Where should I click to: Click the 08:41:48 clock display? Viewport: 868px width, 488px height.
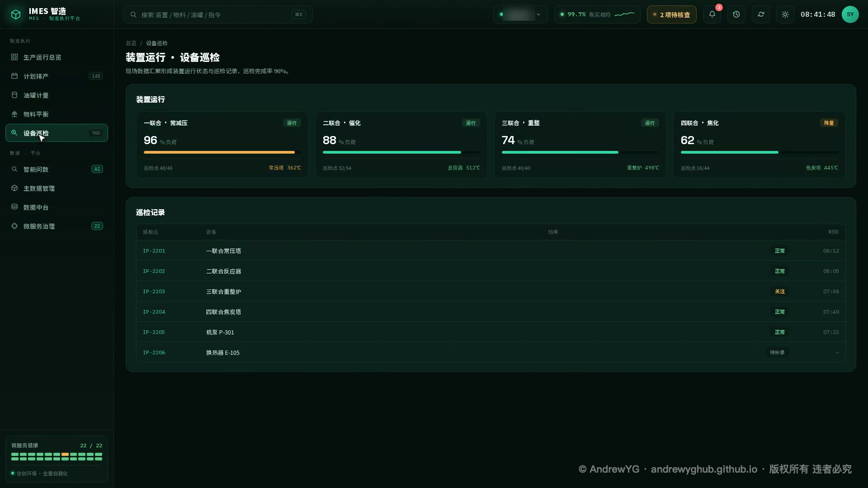pyautogui.click(x=818, y=14)
